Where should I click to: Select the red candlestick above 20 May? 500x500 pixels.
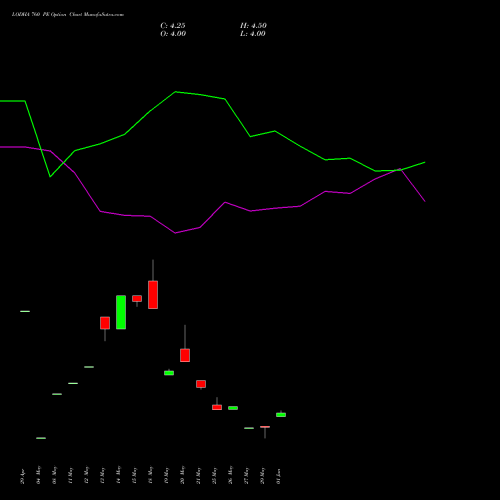(185, 355)
